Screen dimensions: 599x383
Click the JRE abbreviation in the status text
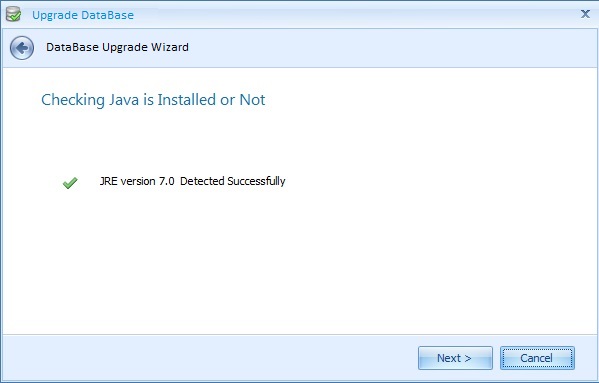point(108,181)
